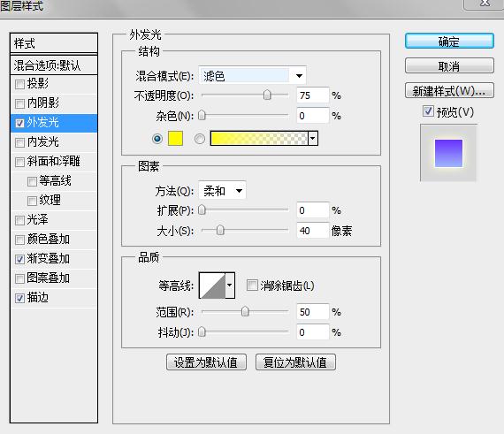
Task: Click the 设置为默认值 button
Action: click(x=206, y=362)
